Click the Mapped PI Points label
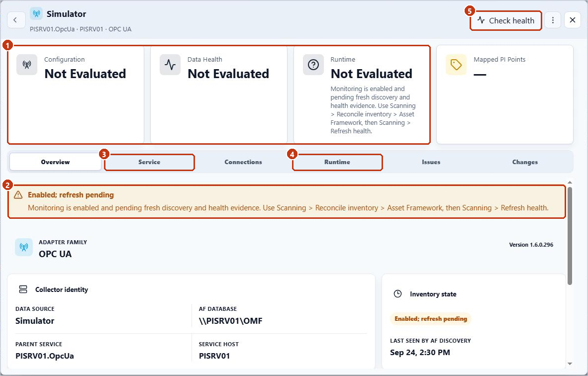Viewport: 588px width, 376px height. 499,60
